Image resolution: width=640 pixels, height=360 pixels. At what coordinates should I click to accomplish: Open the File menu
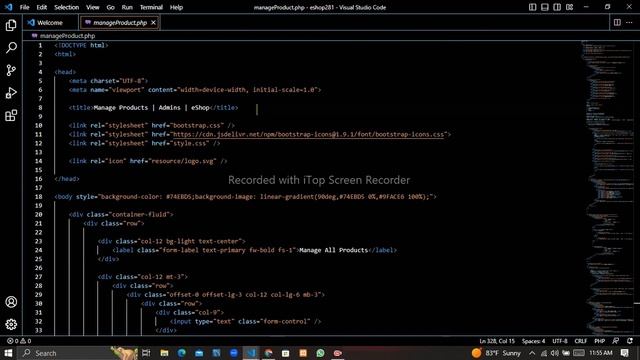(24, 7)
